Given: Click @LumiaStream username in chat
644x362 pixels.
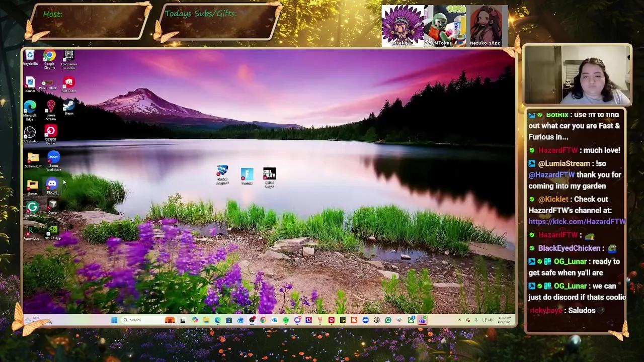Looking at the screenshot, I should point(564,163).
